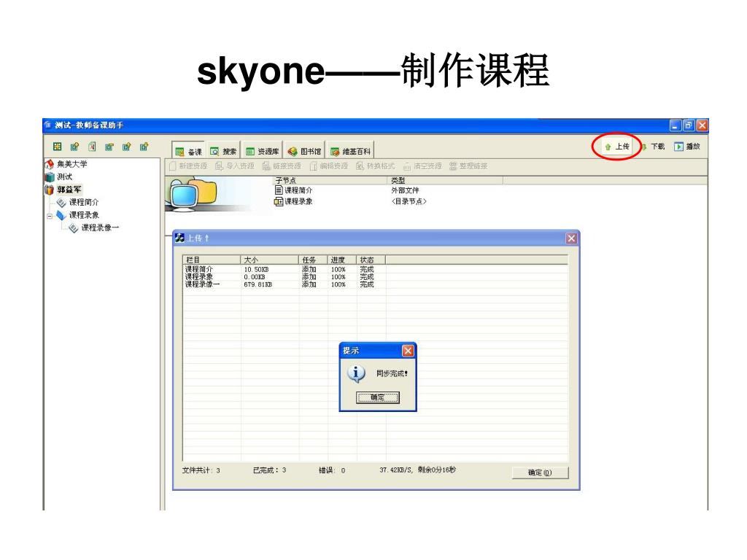
Task: Click the 任务 column header
Action: pyautogui.click(x=313, y=260)
